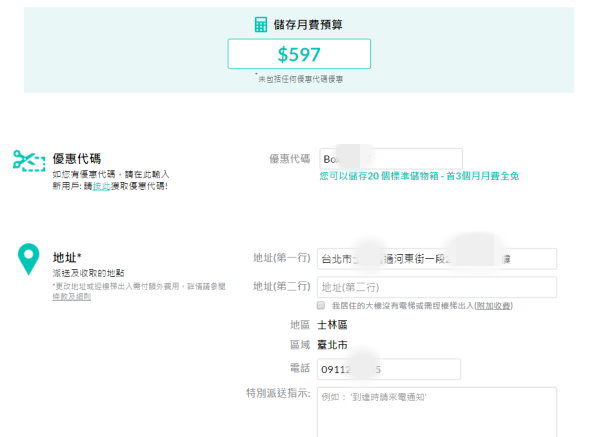Image resolution: width=600 pixels, height=437 pixels.
Task: Click the $597 monthly fee box
Action: (299, 54)
